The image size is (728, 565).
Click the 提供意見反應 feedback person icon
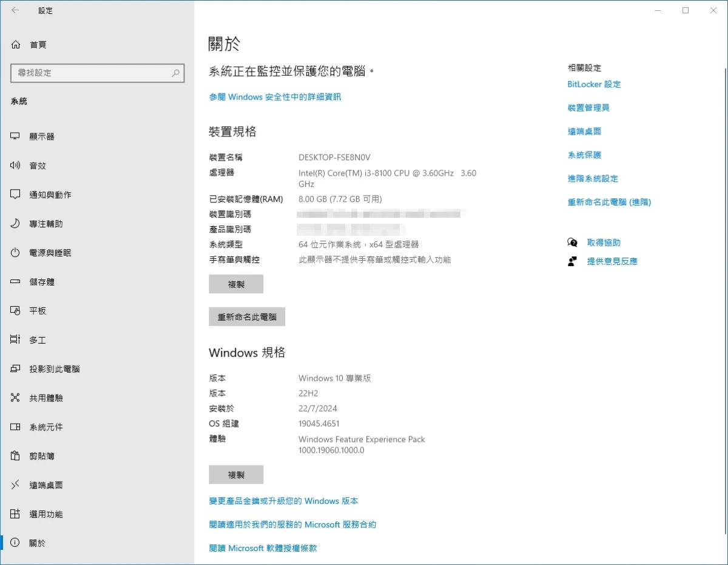pyautogui.click(x=572, y=261)
